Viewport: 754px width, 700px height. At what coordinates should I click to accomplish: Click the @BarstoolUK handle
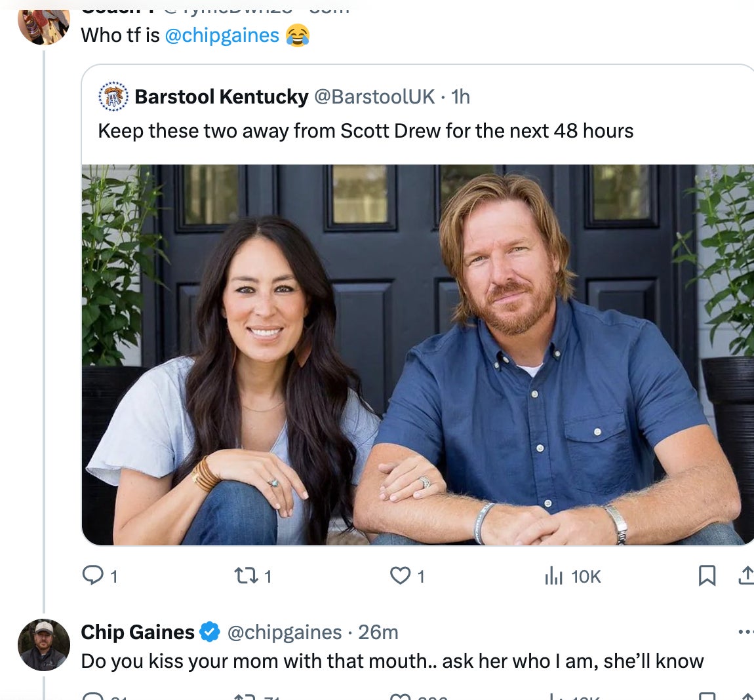(374, 97)
